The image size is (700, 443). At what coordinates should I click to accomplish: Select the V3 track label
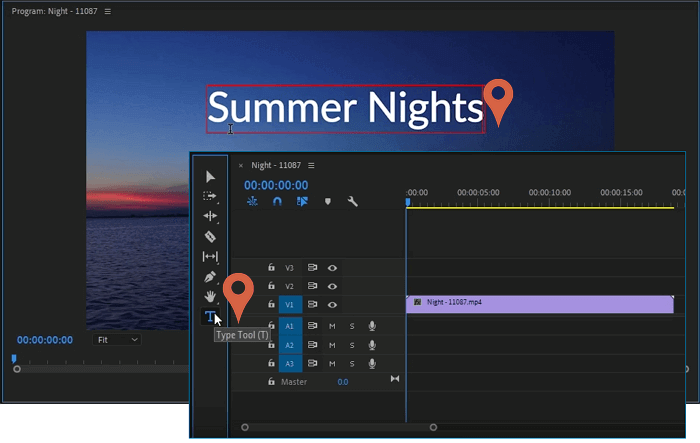point(289,268)
